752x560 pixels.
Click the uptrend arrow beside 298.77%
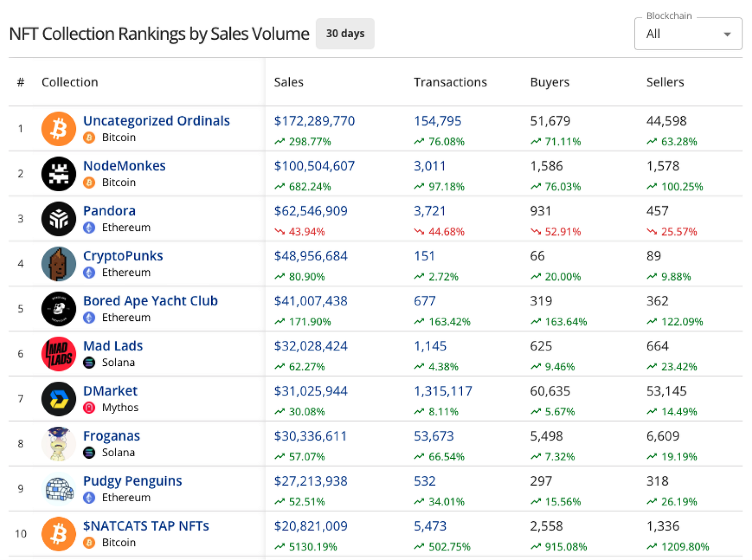coord(280,142)
